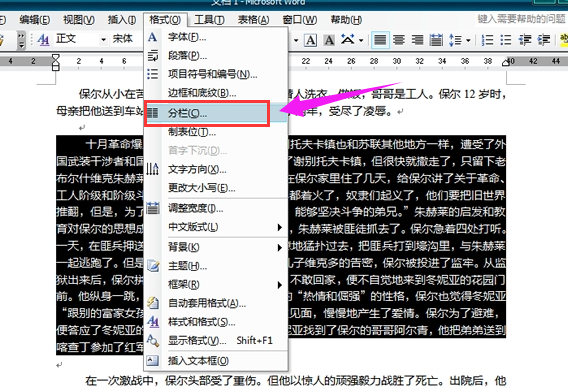Click the Character Scaling icon
Image resolution: width=568 pixels, height=389 pixels.
pos(348,40)
